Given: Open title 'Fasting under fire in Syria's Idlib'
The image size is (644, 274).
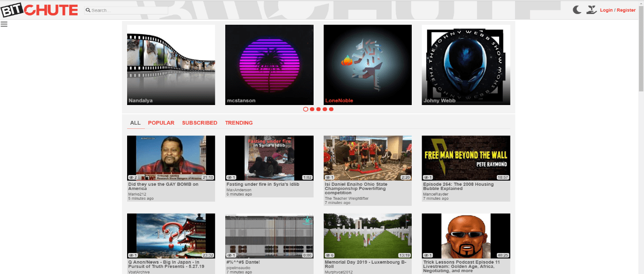Looking at the screenshot, I should [x=263, y=184].
